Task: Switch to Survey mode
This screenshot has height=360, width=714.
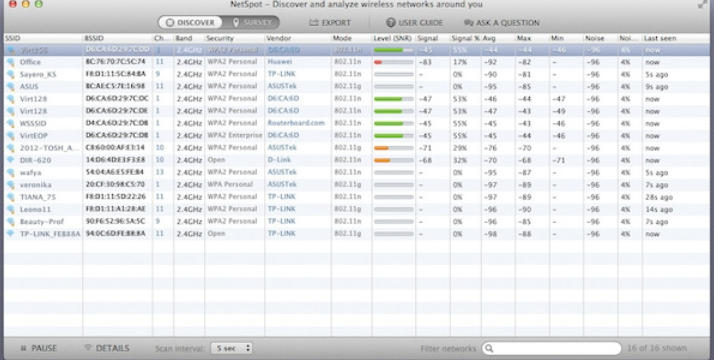Action: [x=251, y=22]
